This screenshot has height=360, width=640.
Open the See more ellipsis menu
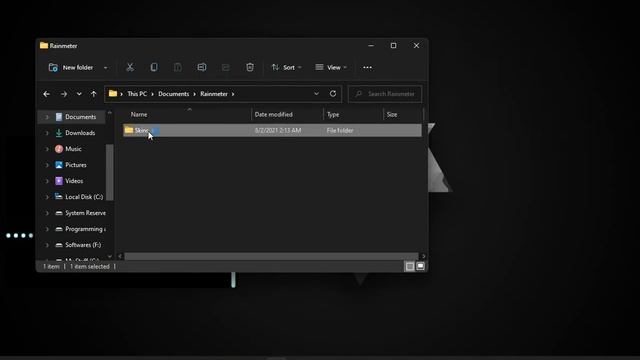tap(367, 67)
